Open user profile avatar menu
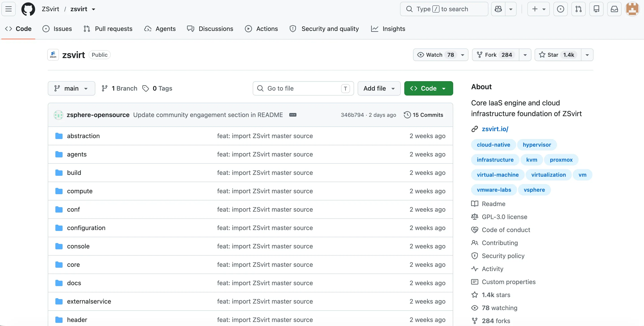This screenshot has width=644, height=326. [x=632, y=9]
